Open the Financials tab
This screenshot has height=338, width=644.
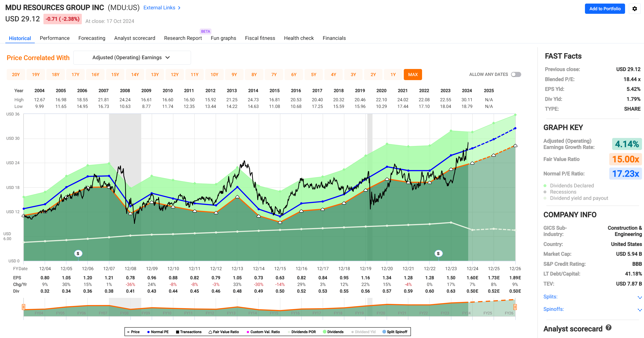coord(334,38)
